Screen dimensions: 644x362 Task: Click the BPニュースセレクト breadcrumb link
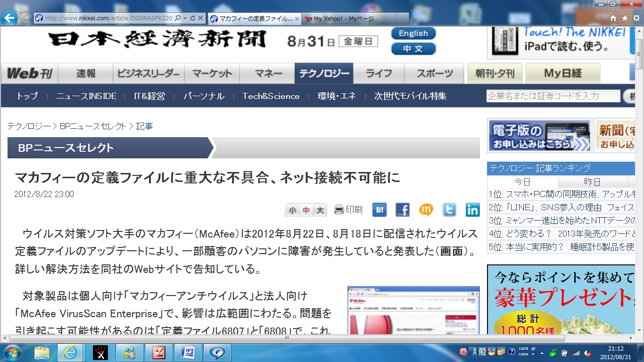click(93, 126)
